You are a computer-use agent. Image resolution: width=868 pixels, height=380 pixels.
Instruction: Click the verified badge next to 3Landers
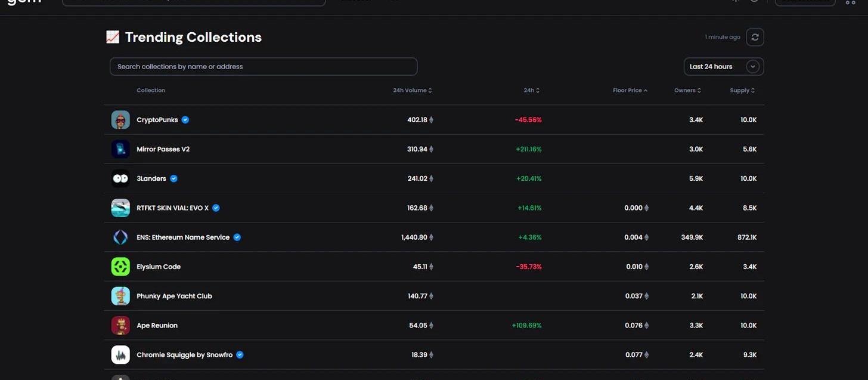pyautogui.click(x=173, y=178)
